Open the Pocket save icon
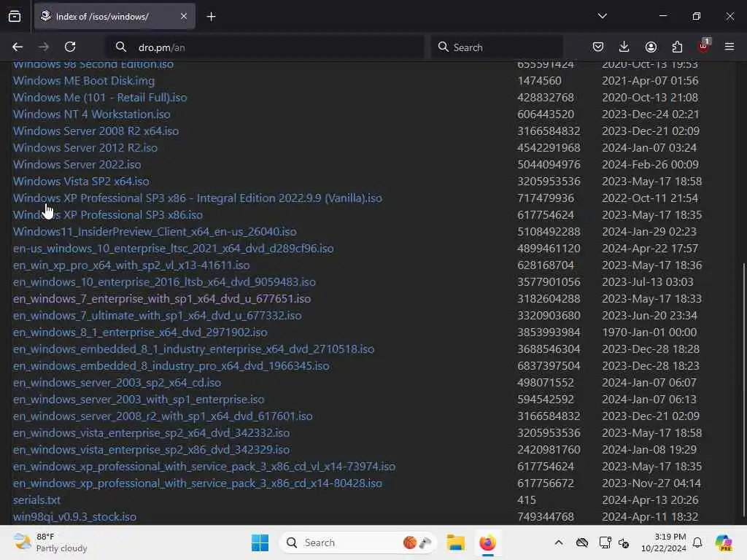 pyautogui.click(x=598, y=47)
